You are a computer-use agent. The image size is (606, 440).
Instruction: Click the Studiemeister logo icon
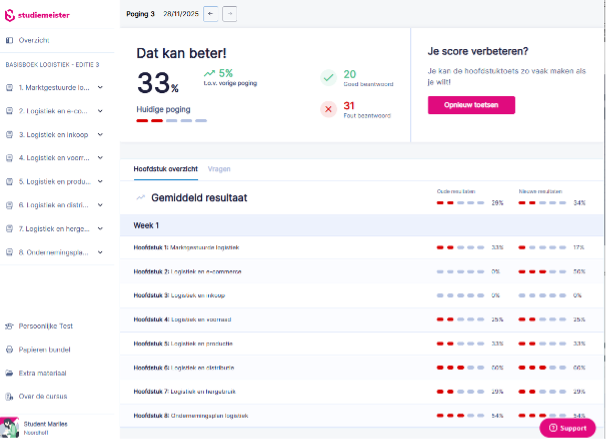tap(10, 15)
